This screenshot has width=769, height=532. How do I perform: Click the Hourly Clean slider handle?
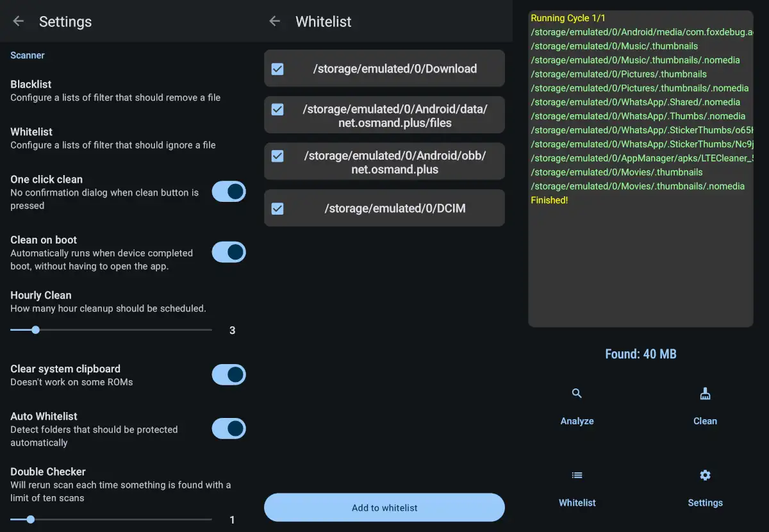coord(36,330)
